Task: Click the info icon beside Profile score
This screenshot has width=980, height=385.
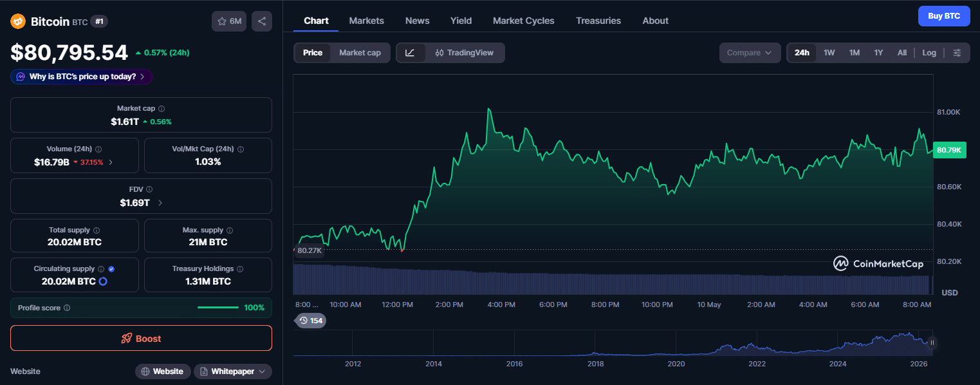Action: [67, 308]
